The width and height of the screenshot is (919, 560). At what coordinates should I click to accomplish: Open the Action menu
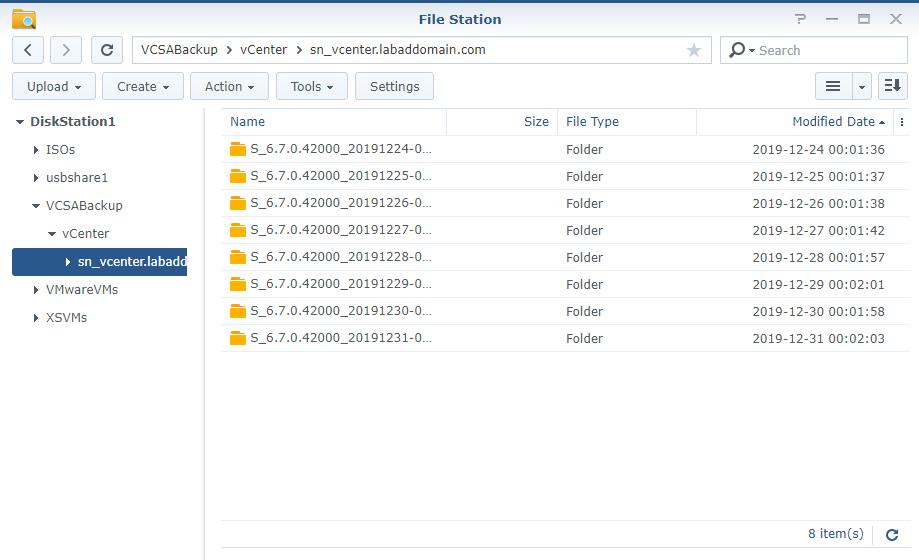(229, 87)
